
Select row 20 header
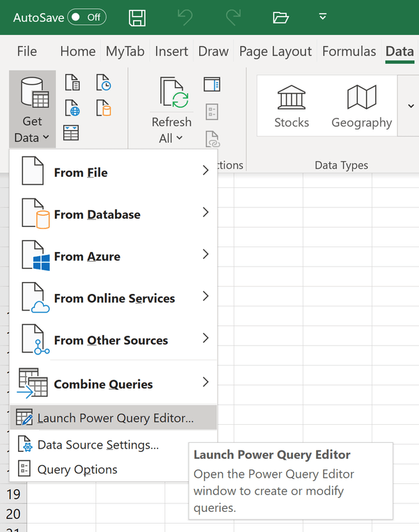point(13,514)
